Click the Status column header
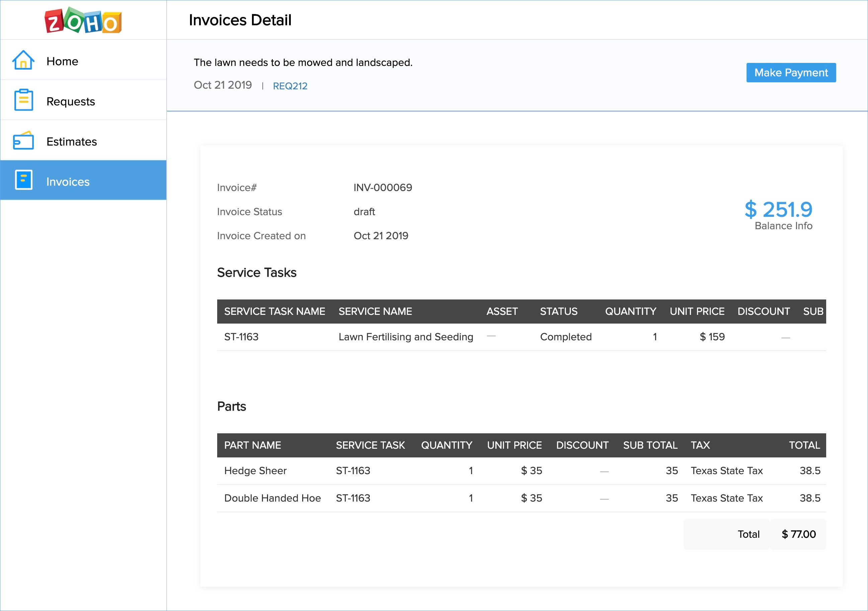Image resolution: width=868 pixels, height=611 pixels. 558,312
